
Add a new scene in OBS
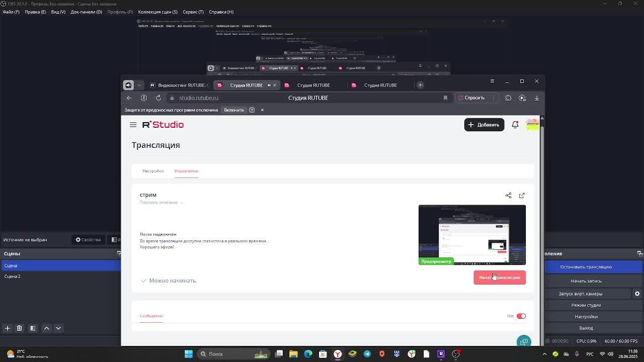click(7, 328)
